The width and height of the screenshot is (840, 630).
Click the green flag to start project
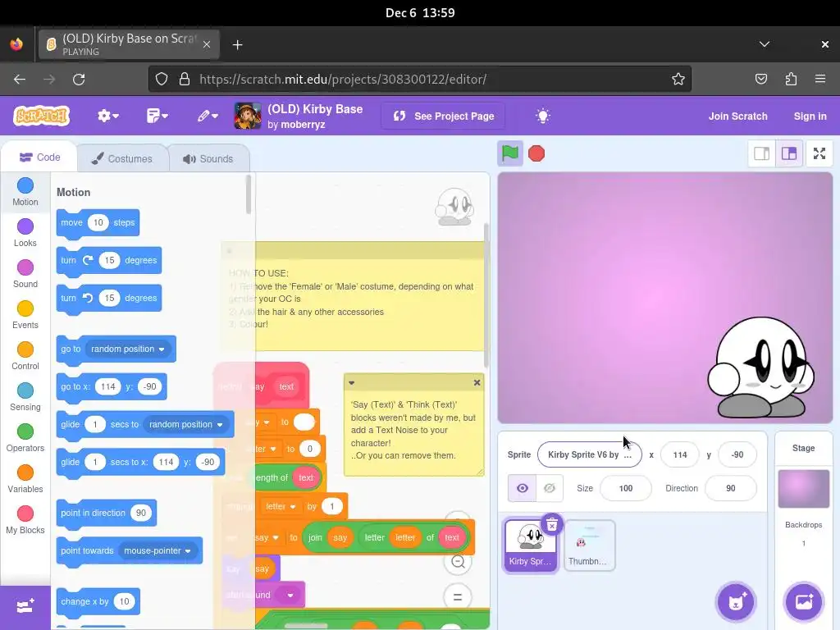509,153
